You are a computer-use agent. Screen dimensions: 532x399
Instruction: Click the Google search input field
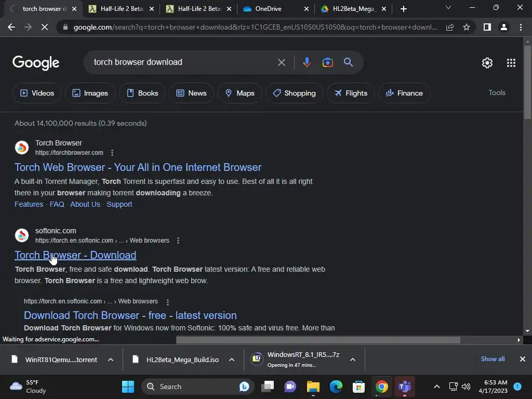click(183, 62)
